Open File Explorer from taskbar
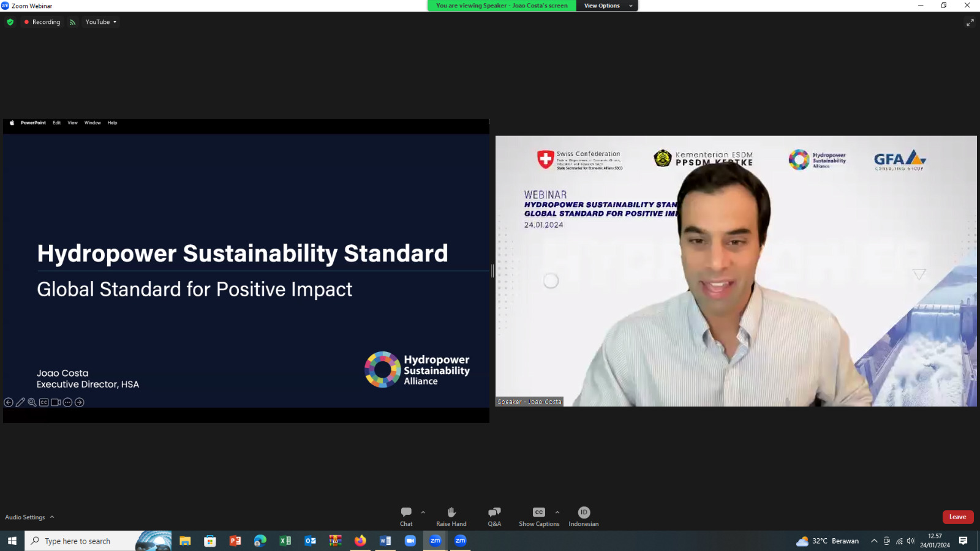 click(185, 541)
